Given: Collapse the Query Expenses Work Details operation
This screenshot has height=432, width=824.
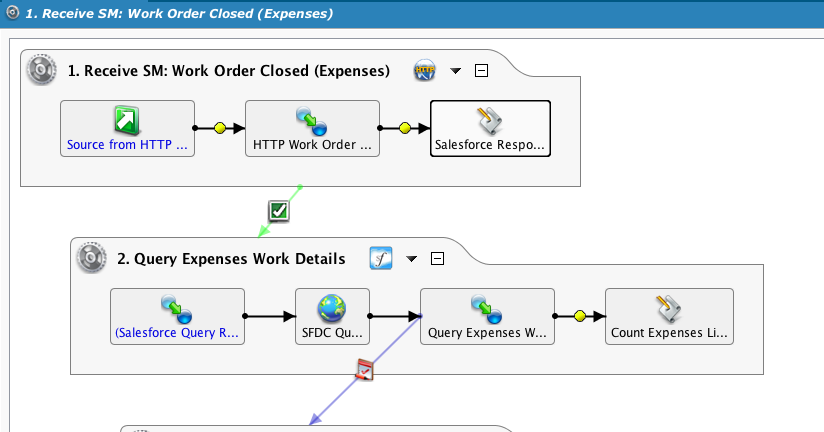Looking at the screenshot, I should point(437,259).
